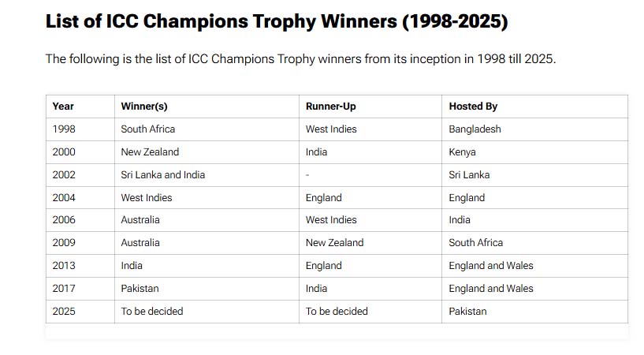644x355 pixels.
Task: Click South Africa in the 2009 host cell
Action: pos(475,243)
